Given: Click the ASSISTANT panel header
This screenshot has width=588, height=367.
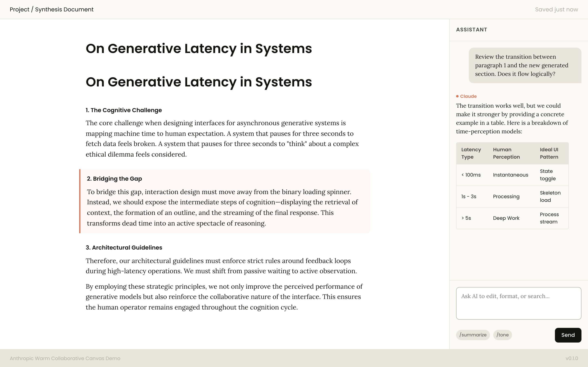Looking at the screenshot, I should coord(471,30).
